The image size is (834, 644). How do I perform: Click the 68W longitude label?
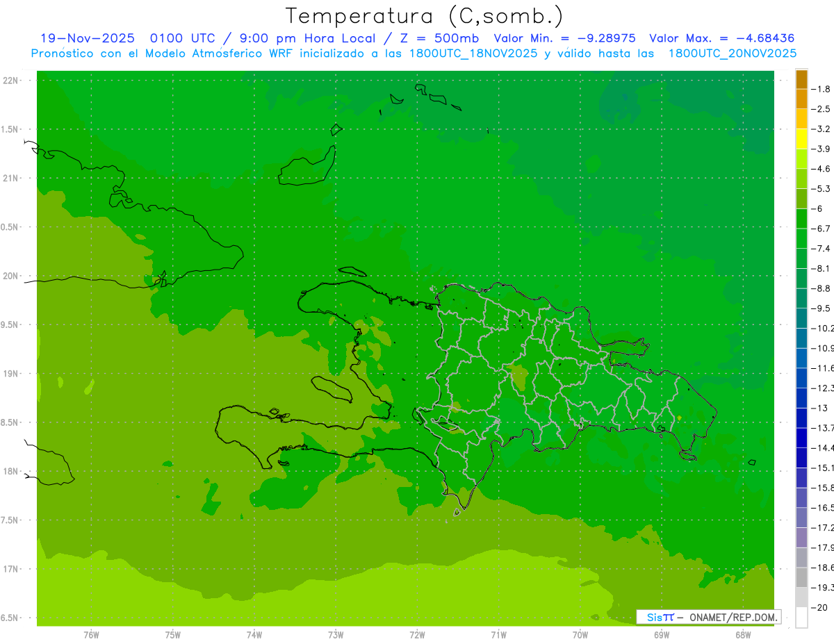tap(743, 635)
